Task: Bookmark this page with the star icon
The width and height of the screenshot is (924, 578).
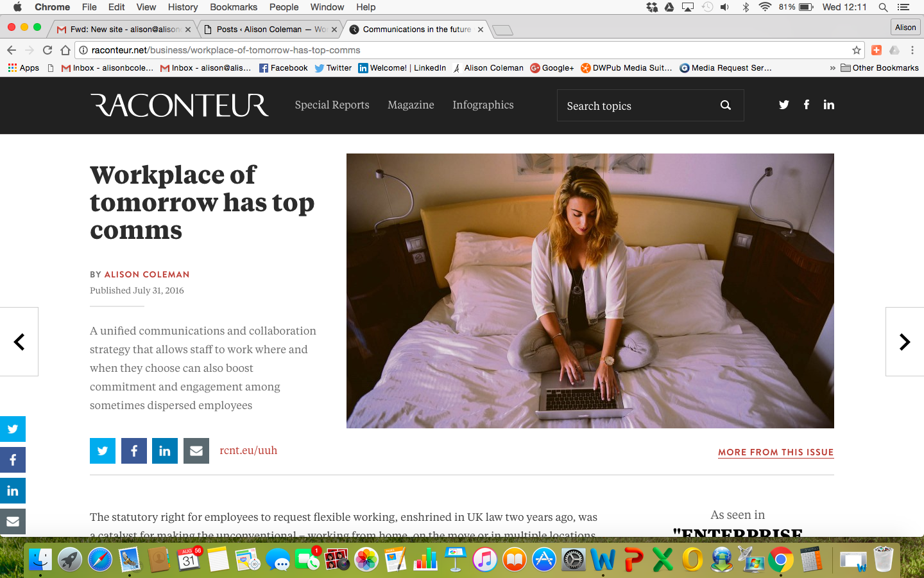Action: pos(856,50)
